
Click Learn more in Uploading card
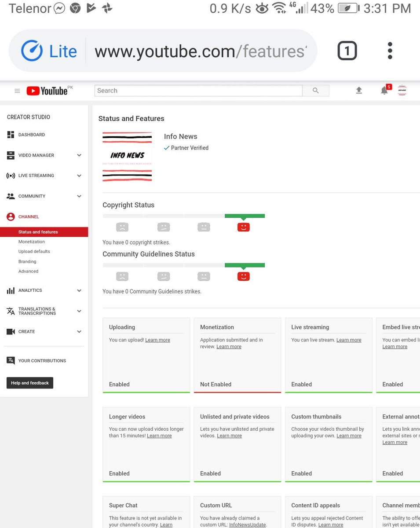tap(157, 340)
